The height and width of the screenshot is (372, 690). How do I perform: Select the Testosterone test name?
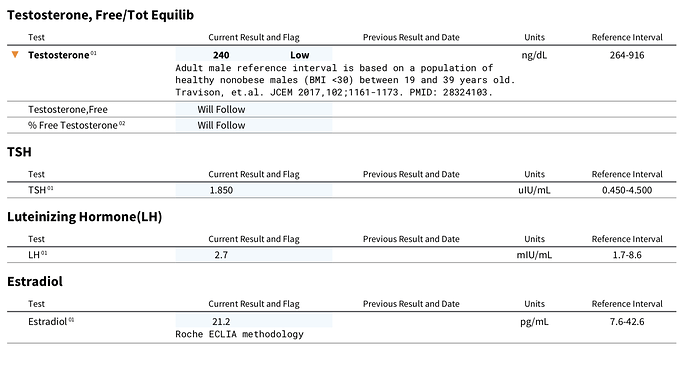[59, 55]
